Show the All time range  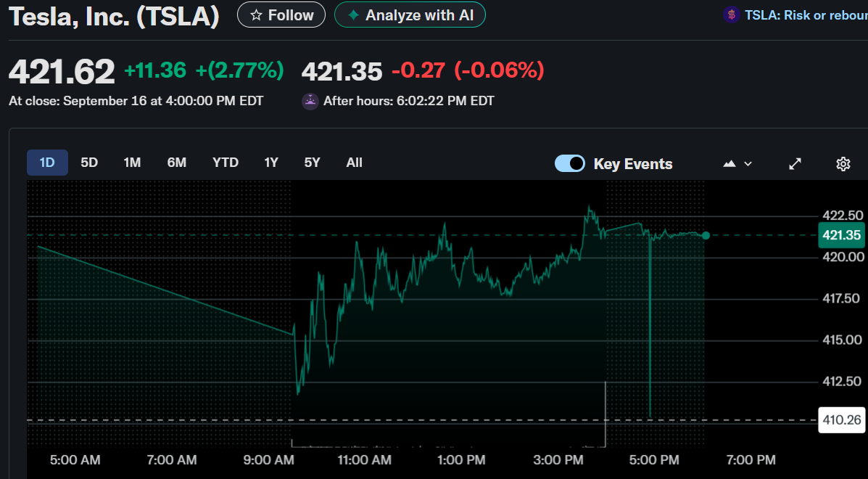pyautogui.click(x=355, y=163)
